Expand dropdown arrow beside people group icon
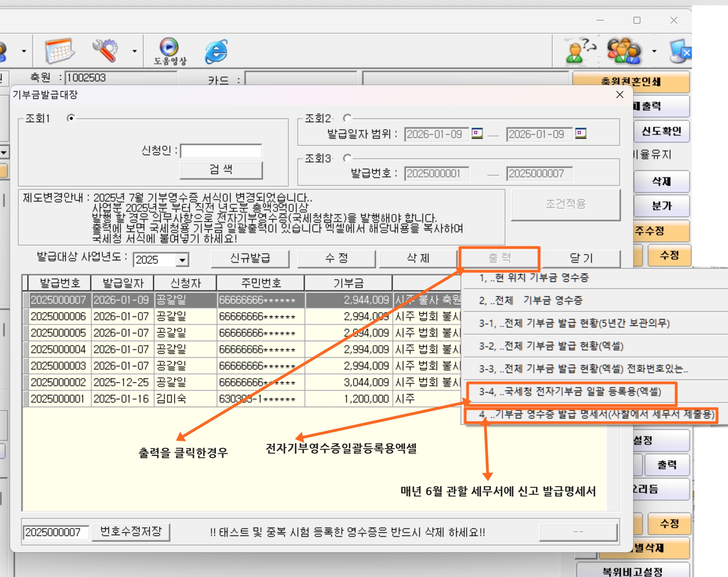This screenshot has width=728, height=577. 654,51
